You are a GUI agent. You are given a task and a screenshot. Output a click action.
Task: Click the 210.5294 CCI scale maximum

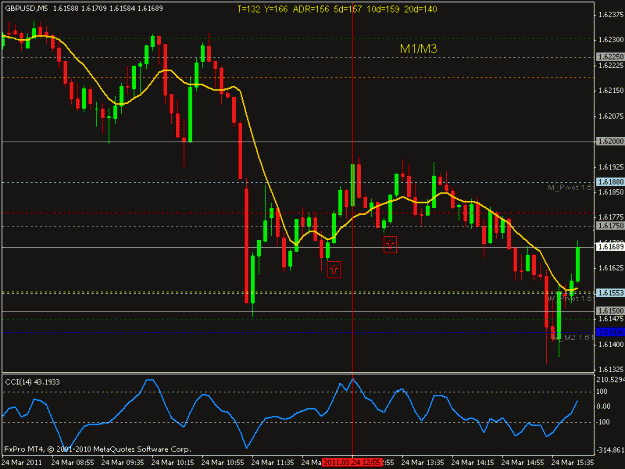[610, 380]
